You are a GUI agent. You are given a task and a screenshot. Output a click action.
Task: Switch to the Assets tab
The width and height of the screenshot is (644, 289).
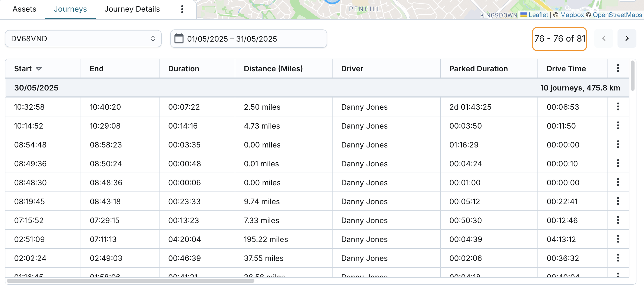(x=24, y=9)
